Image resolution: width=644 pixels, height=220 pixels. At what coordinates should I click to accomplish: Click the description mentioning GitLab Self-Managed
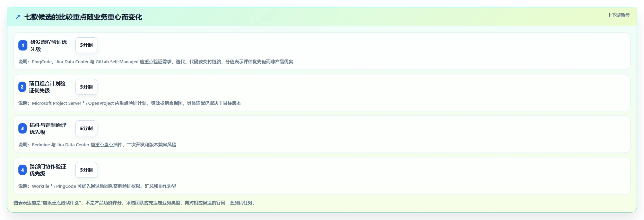tap(156, 62)
